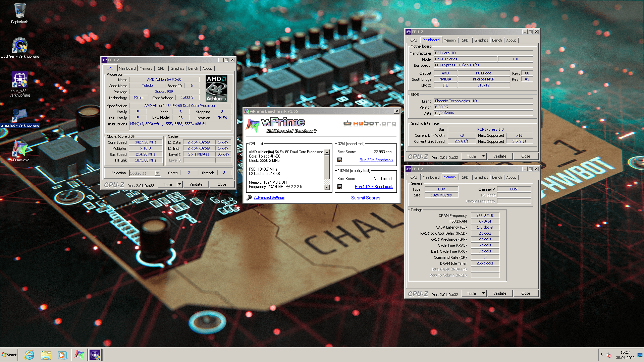Open Mainboard tab in left CPU-Z window
The height and width of the screenshot is (362, 644).
127,68
